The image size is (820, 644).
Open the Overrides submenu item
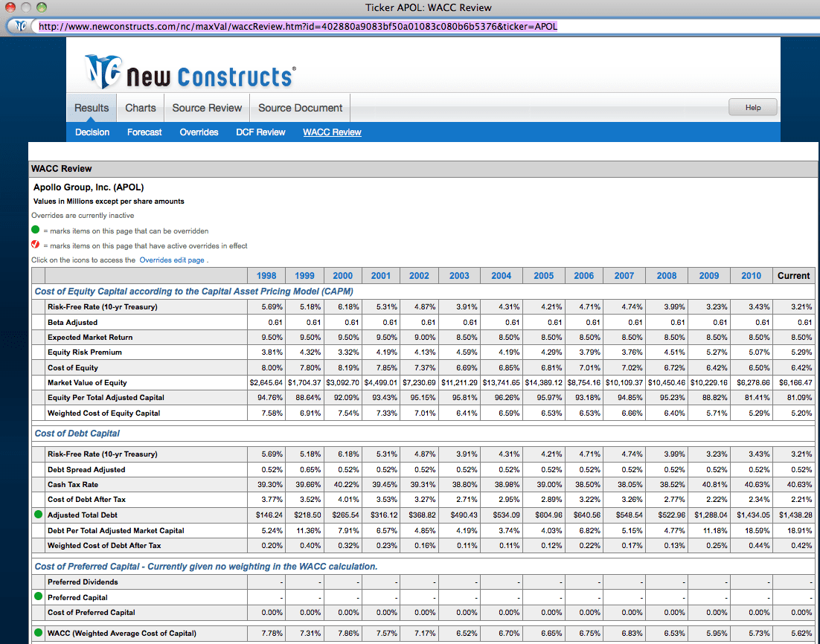pyautogui.click(x=199, y=132)
